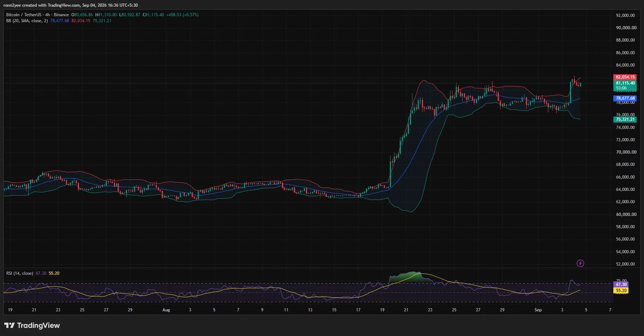This screenshot has height=336, width=644.
Task: Click the green 75,321.21 price tag on axis
Action: [x=625, y=119]
